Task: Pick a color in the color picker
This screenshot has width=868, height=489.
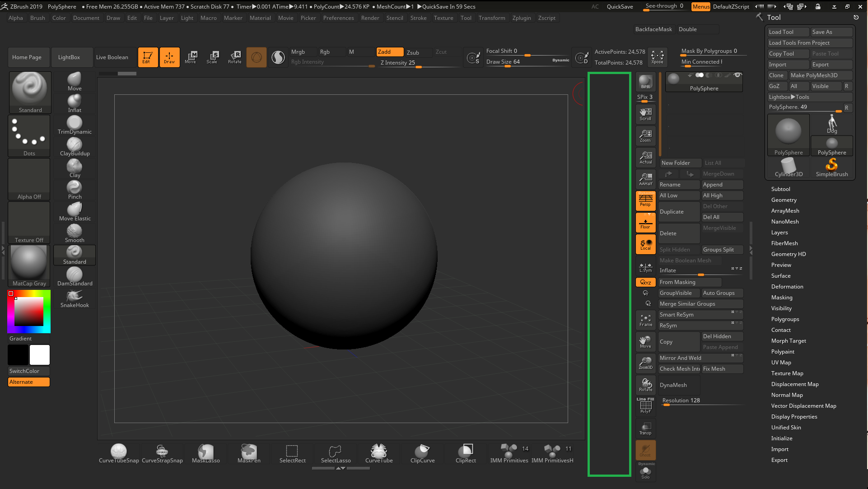Action: tap(28, 312)
